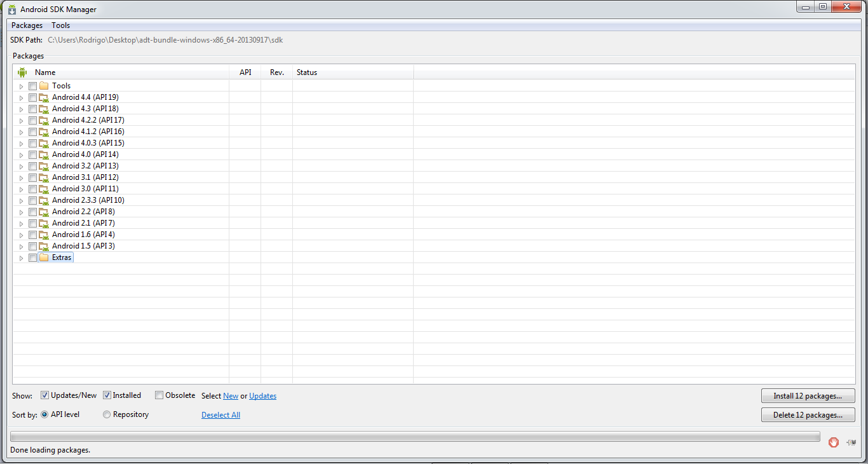Click the Install 12 packages button

[808, 396]
